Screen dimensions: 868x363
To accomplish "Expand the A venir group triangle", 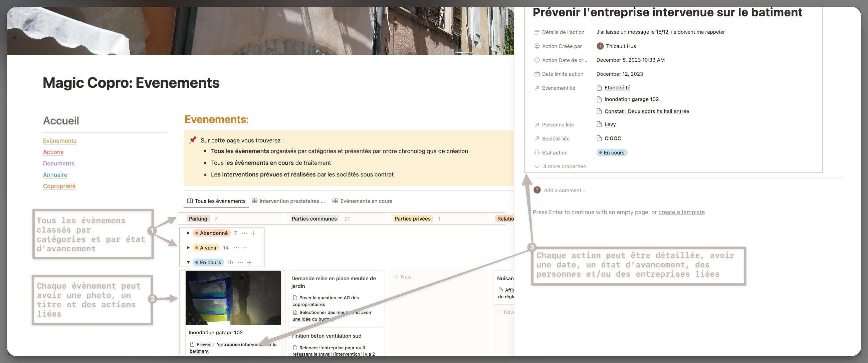I will (188, 248).
